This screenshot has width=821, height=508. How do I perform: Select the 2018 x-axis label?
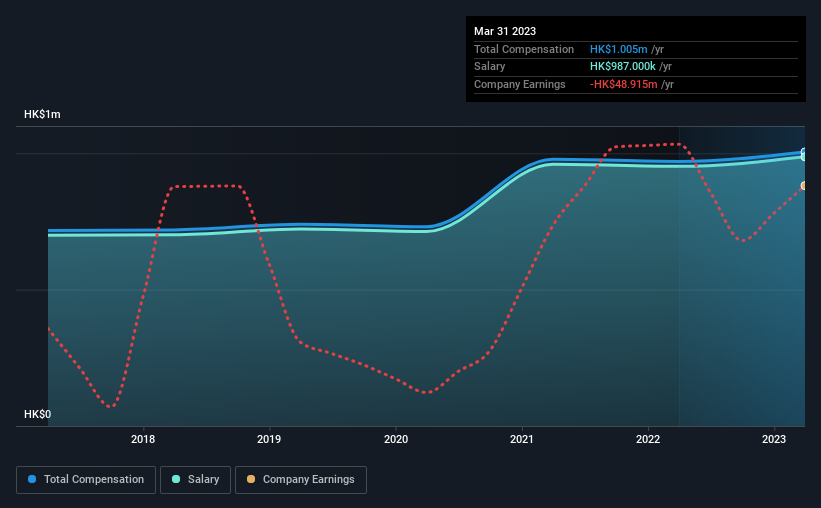coord(143,439)
